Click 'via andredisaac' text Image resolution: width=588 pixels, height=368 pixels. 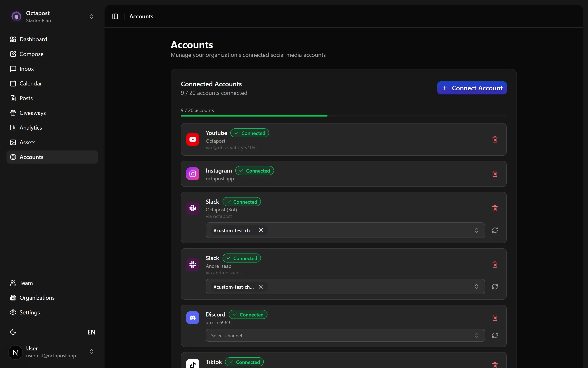pyautogui.click(x=222, y=273)
